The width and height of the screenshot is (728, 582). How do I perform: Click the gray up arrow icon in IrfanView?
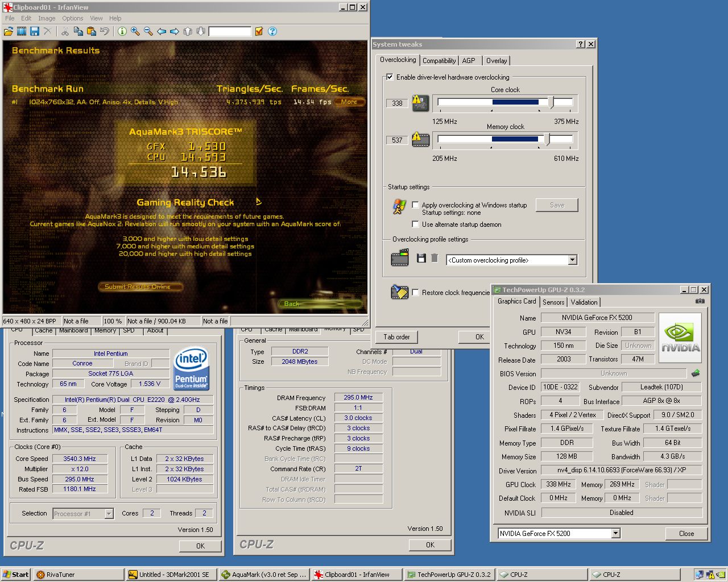click(188, 31)
